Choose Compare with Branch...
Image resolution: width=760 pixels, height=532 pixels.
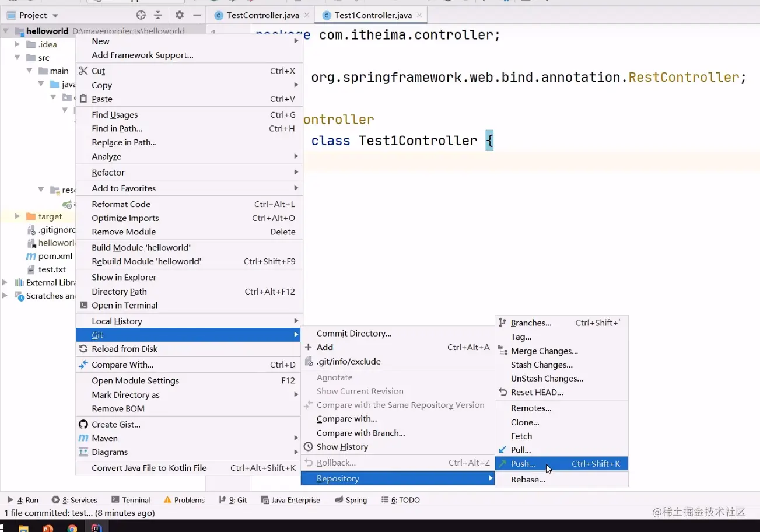coord(398,433)
